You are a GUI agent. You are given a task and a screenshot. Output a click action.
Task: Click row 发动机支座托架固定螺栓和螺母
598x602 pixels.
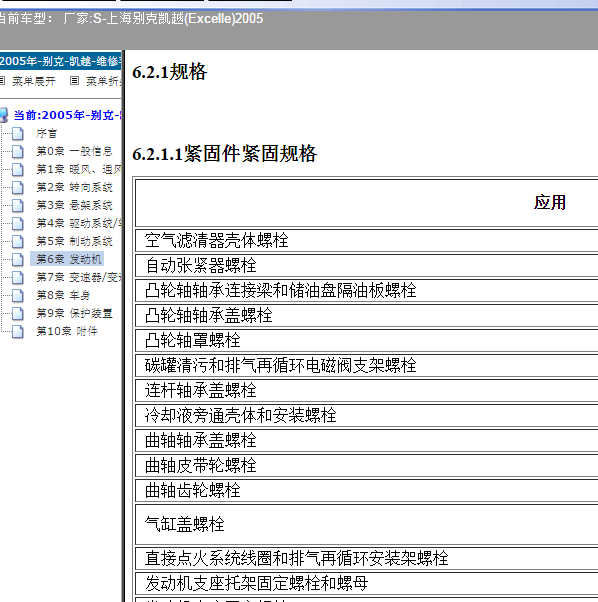click(367, 583)
